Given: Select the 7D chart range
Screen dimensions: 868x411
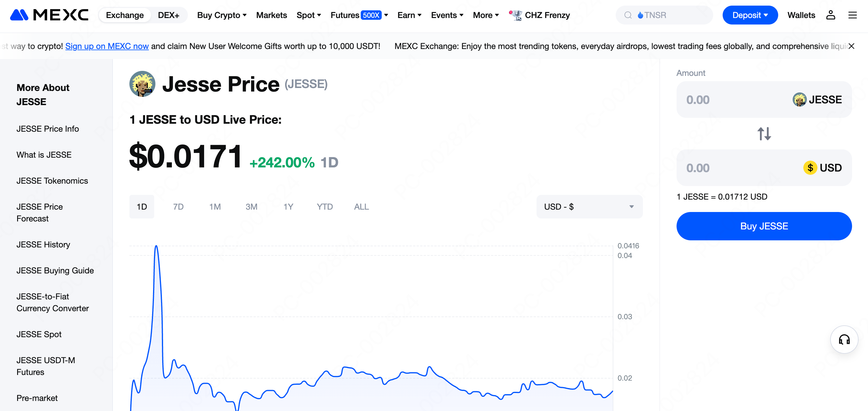Looking at the screenshot, I should click(x=178, y=206).
